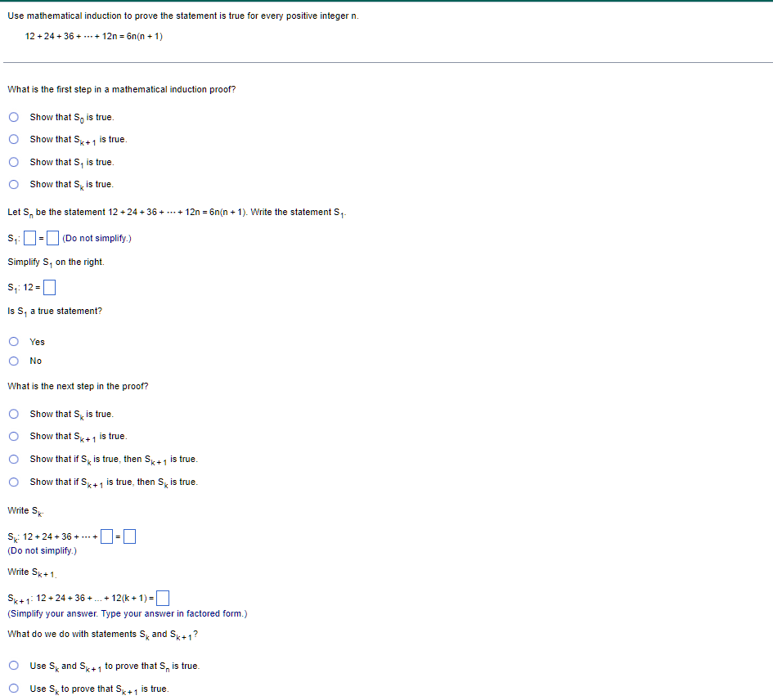The width and height of the screenshot is (773, 700).
Task: Click the statement 12+24+36+...+12n=6n(n+1)
Action: coord(94,35)
